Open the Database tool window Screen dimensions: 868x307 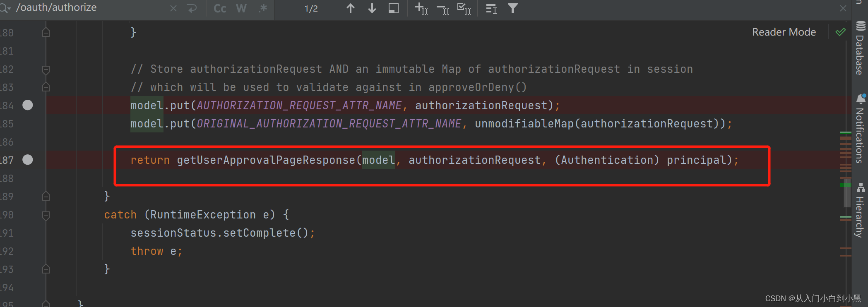tap(860, 48)
